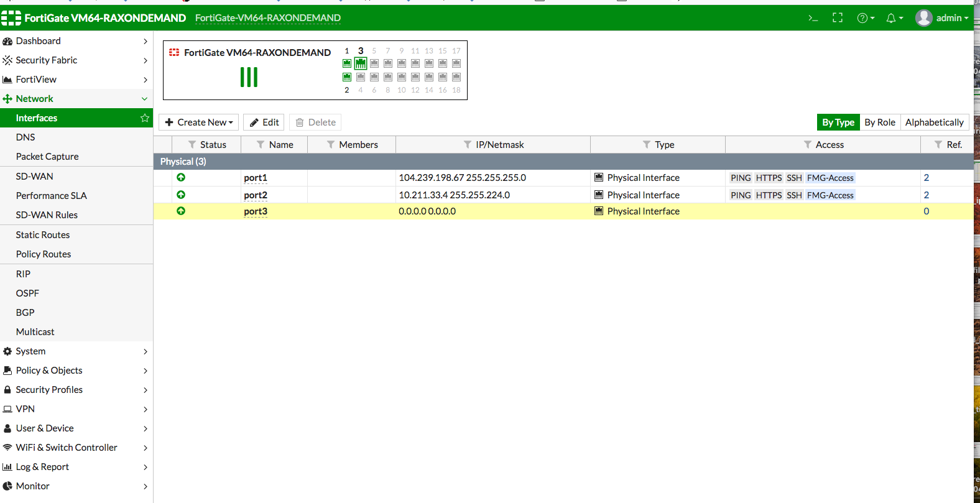This screenshot has width=980, height=503.
Task: Select port 2 in faceplate
Action: point(347,77)
